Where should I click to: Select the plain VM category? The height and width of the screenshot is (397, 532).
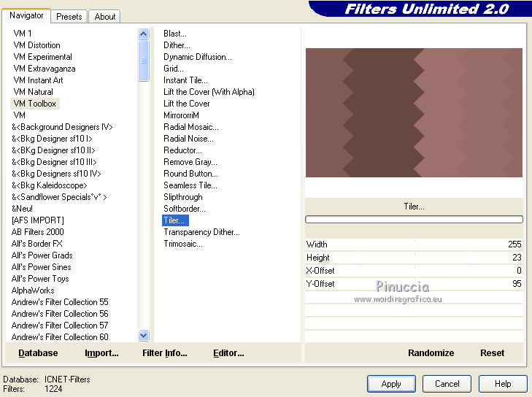20,115
